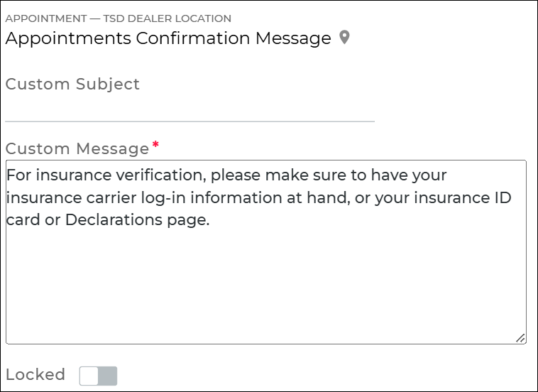538x392 pixels.
Task: Toggle the Locked switch
Action: click(98, 376)
